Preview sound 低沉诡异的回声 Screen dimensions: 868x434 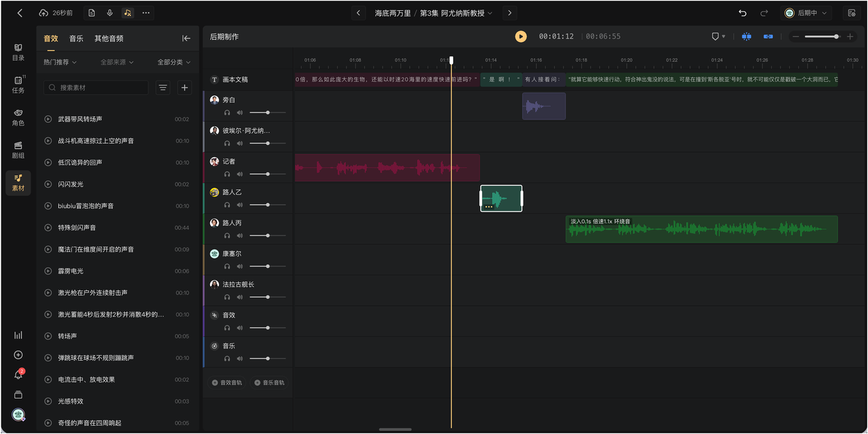[48, 163]
